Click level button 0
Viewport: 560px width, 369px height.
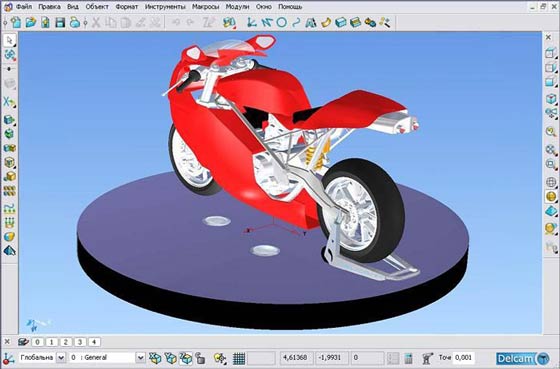pos(38,342)
